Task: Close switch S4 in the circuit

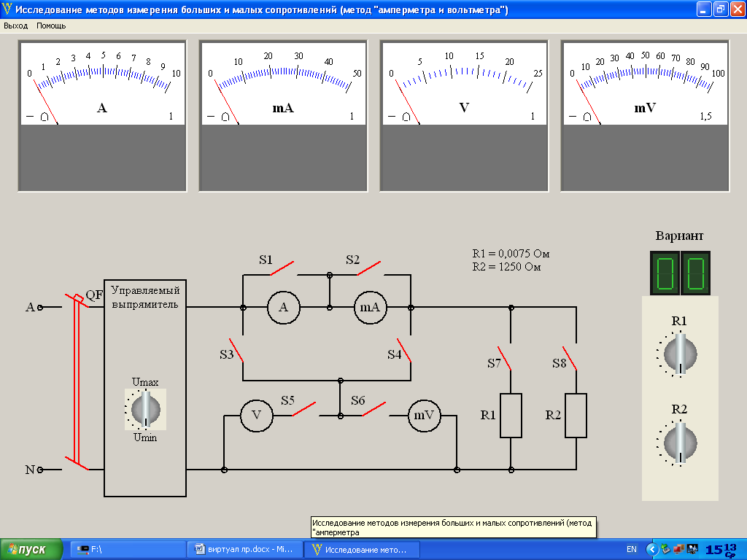Action: (404, 351)
